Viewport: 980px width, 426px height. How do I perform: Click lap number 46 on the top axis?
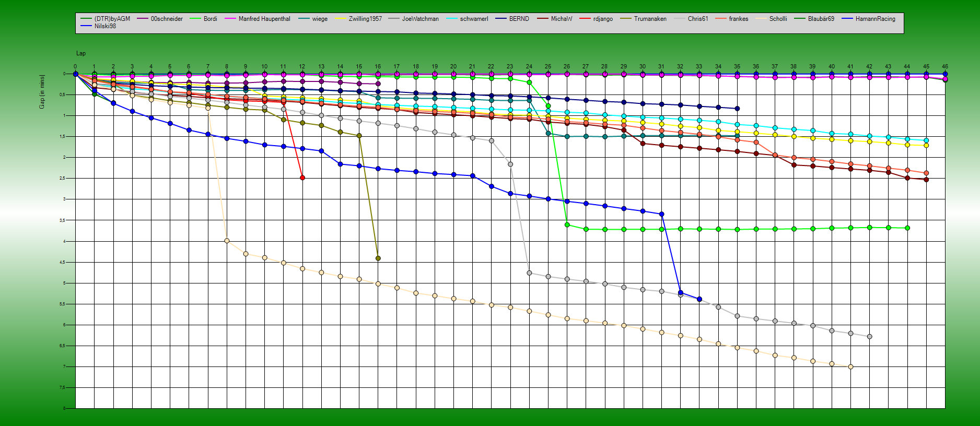[945, 67]
